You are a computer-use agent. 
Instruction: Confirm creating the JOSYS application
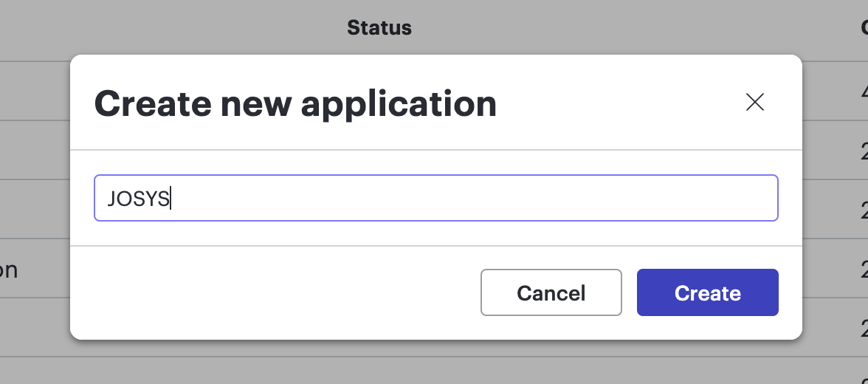click(x=707, y=293)
